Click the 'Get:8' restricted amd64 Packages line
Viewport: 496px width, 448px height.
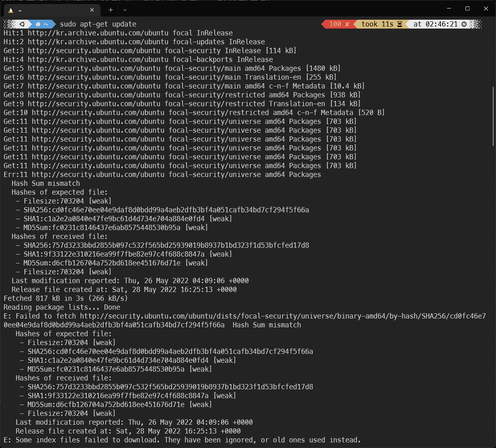click(182, 95)
